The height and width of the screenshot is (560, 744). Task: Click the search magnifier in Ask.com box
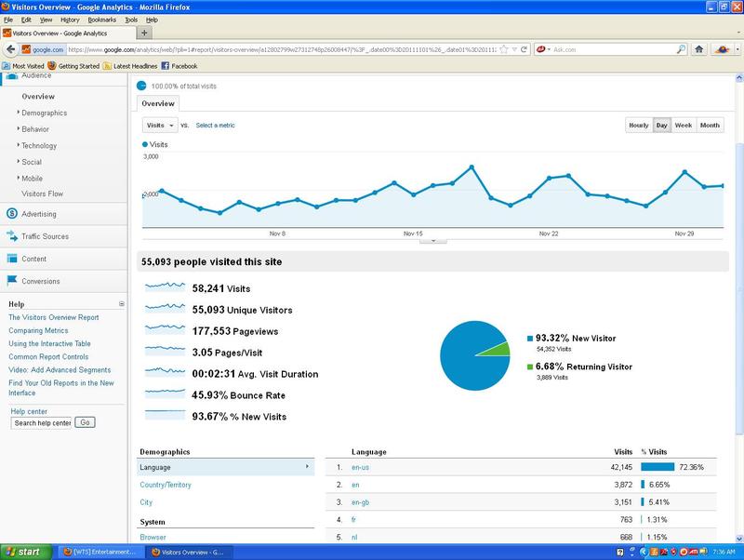pos(681,49)
